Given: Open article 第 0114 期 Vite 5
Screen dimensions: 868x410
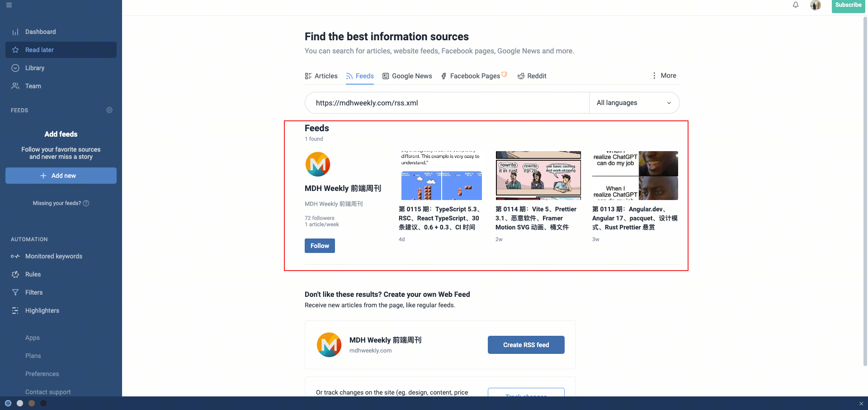Looking at the screenshot, I should 536,218.
